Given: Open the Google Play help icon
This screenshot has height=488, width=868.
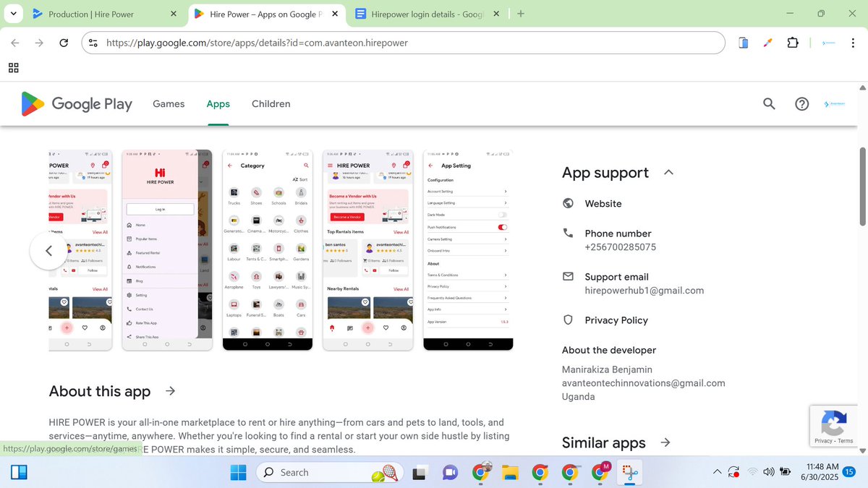Looking at the screenshot, I should [801, 104].
